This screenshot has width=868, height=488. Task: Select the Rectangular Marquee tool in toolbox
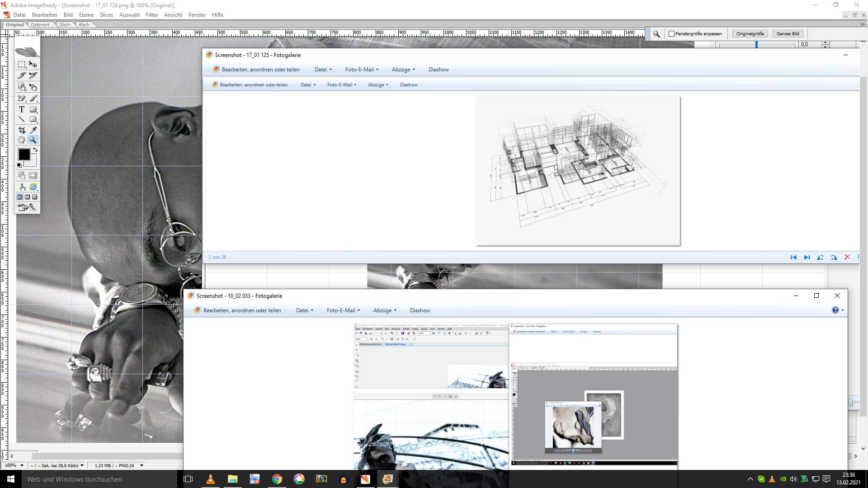coord(22,64)
